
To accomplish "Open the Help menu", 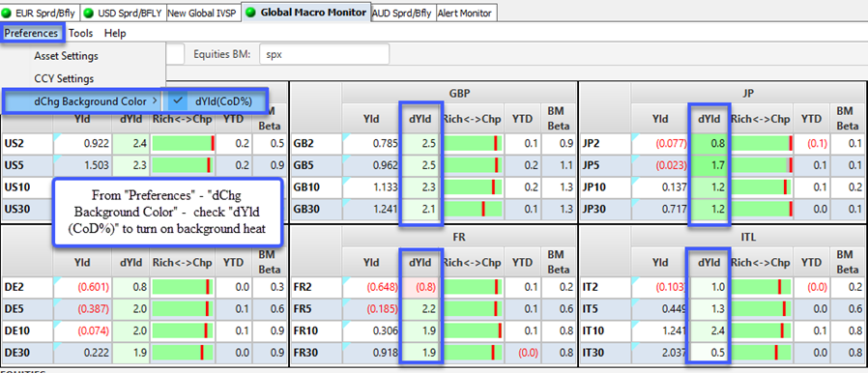I will tap(115, 33).
